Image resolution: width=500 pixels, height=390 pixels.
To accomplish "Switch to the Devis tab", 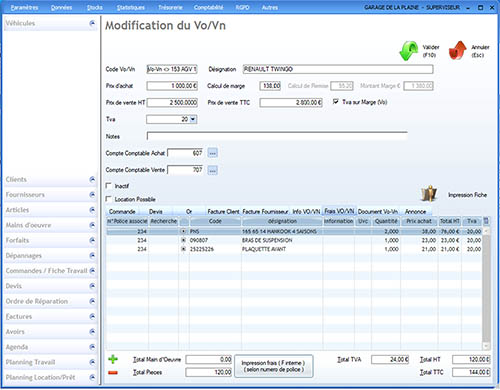I will 156,211.
